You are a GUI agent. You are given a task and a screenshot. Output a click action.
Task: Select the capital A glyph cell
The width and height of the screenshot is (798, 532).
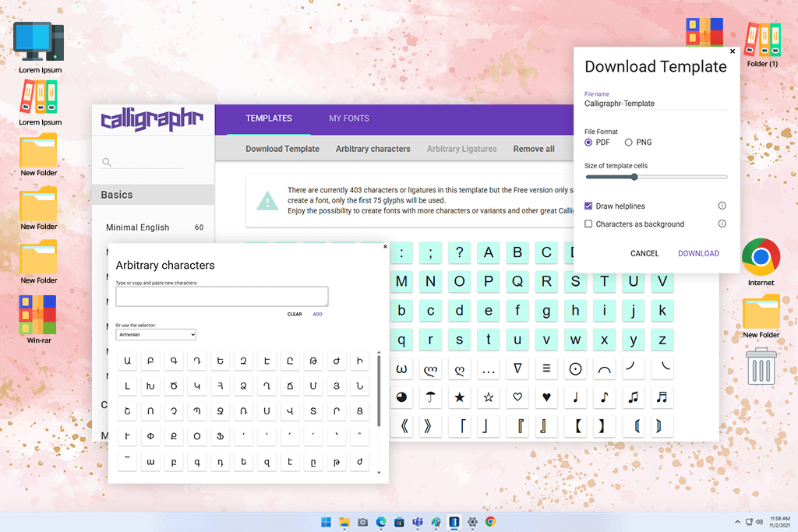click(x=489, y=253)
